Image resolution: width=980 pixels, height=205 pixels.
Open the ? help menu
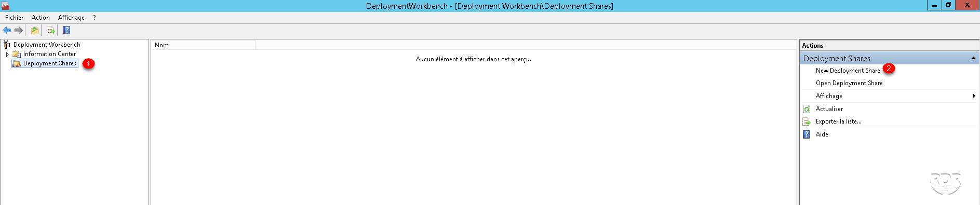point(95,18)
